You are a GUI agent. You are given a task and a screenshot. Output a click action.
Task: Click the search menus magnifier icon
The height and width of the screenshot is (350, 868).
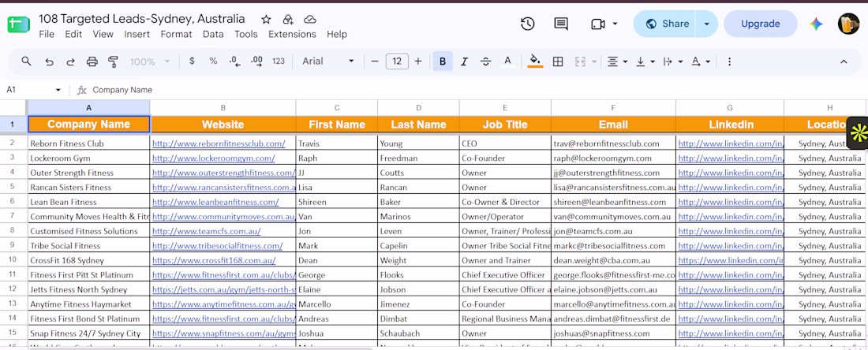[26, 61]
